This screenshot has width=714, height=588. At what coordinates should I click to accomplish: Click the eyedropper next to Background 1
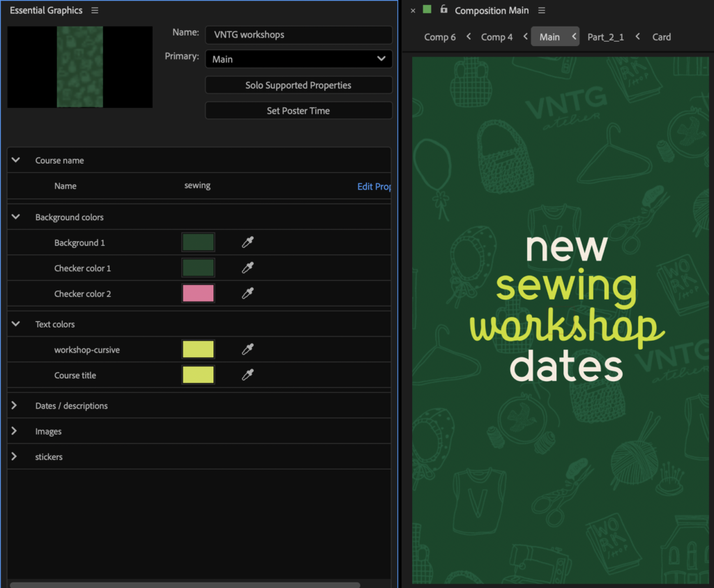point(248,242)
